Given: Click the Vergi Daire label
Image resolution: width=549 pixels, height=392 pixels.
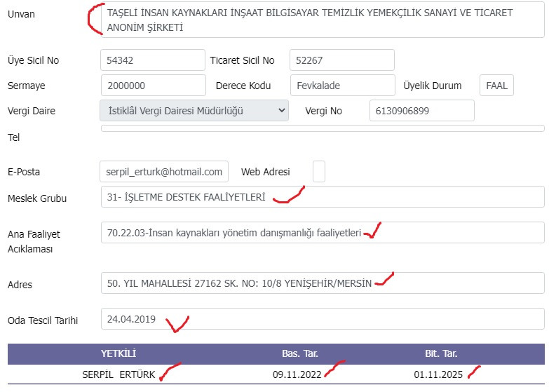Looking at the screenshot, I should point(32,111).
